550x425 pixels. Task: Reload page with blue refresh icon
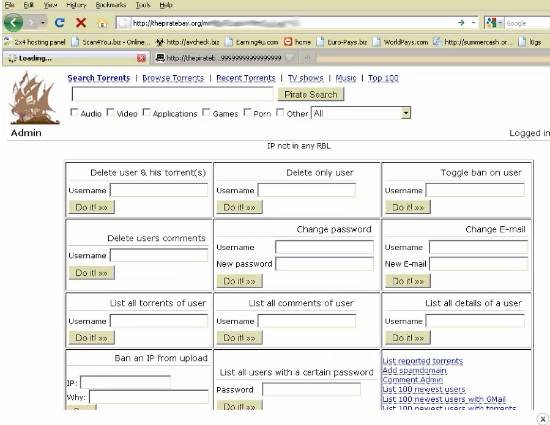[x=60, y=23]
